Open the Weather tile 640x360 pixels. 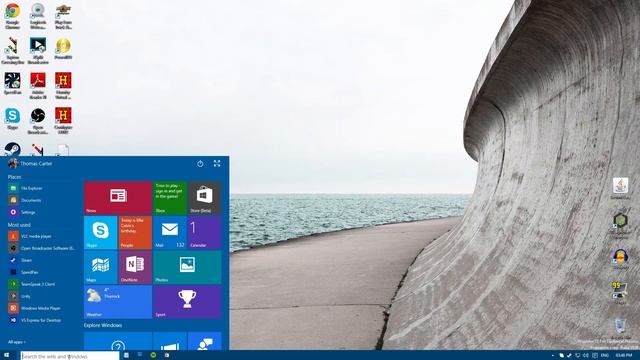(118, 302)
